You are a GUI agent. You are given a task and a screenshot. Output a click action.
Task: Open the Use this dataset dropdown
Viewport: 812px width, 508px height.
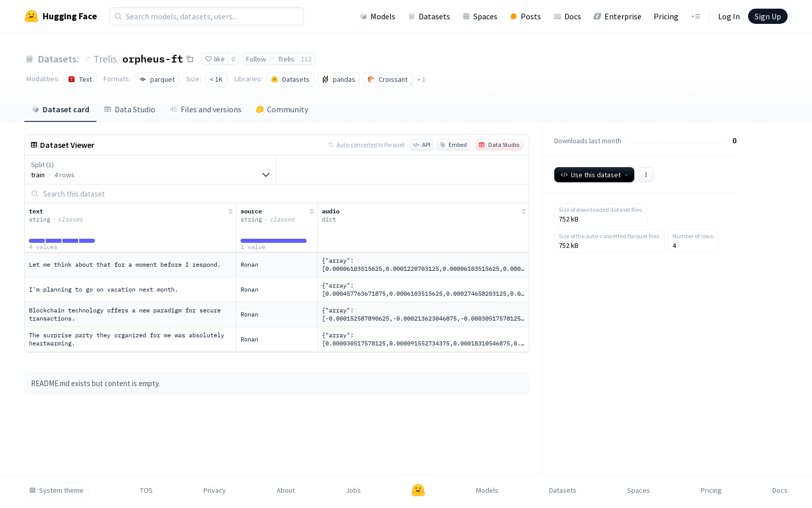point(594,175)
